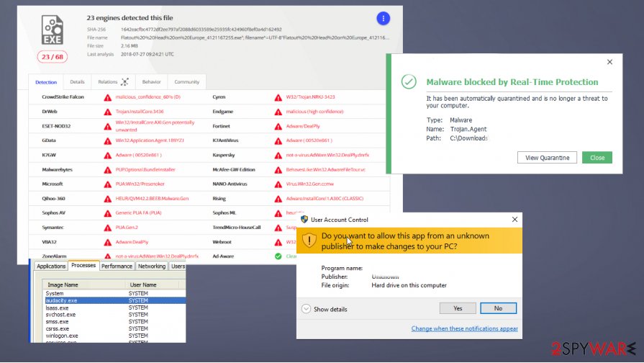Click the yellow warning shield in UAC prompt
The image size is (644, 363).
tap(309, 240)
